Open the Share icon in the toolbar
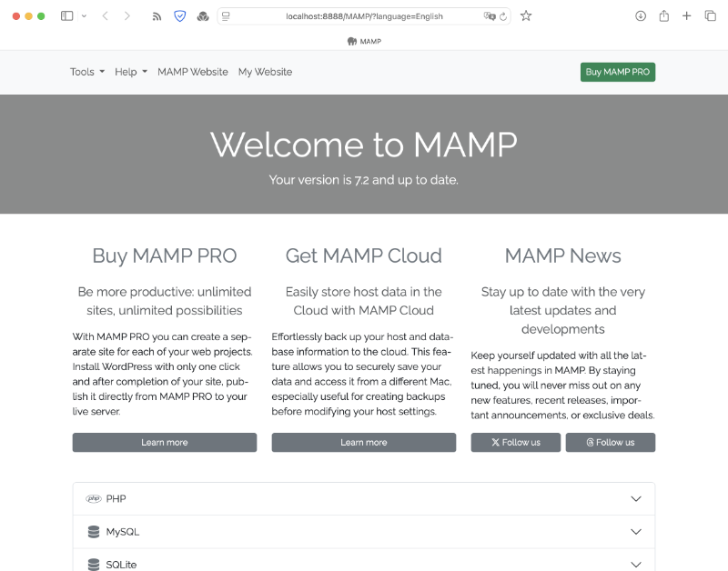728x571 pixels. [664, 16]
